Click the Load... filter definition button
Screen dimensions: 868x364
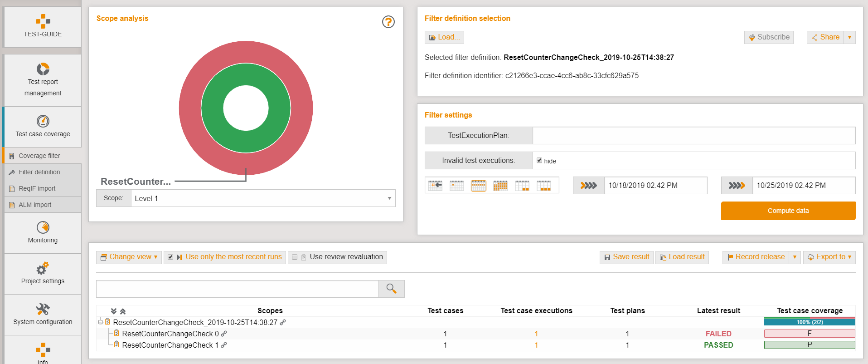pyautogui.click(x=444, y=37)
